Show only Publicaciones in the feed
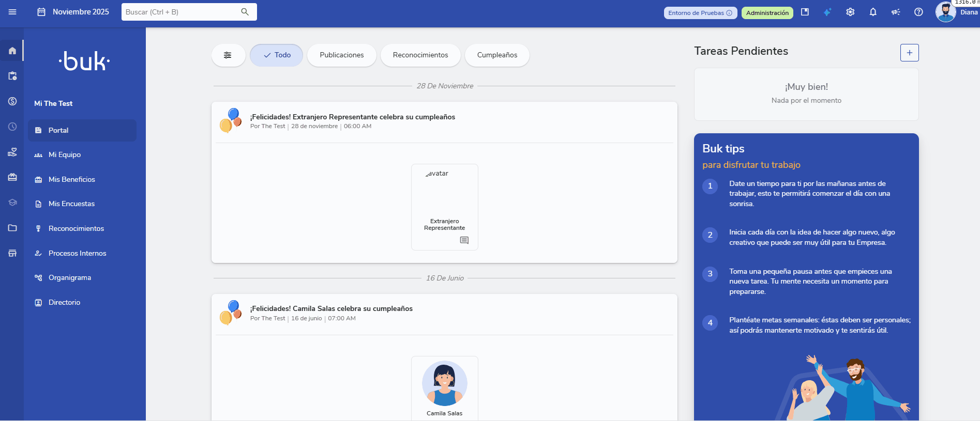The width and height of the screenshot is (980, 421). coord(341,55)
